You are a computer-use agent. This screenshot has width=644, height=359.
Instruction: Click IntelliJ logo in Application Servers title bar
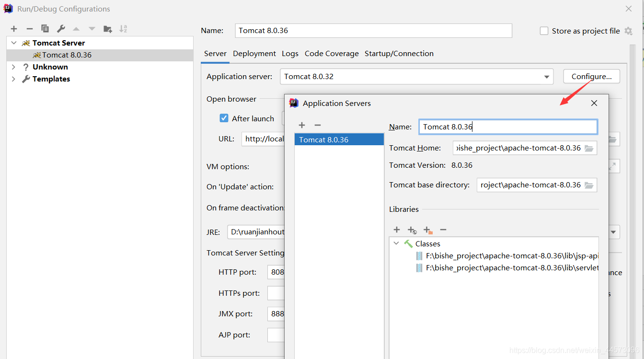pos(294,103)
